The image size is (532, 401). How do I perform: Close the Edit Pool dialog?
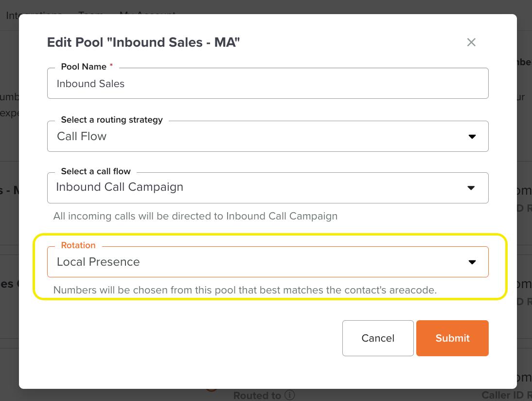(471, 42)
